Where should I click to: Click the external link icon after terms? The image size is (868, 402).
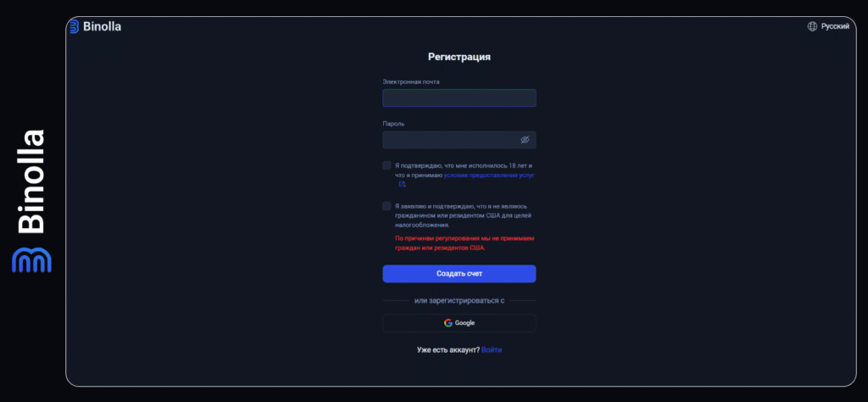click(x=403, y=184)
